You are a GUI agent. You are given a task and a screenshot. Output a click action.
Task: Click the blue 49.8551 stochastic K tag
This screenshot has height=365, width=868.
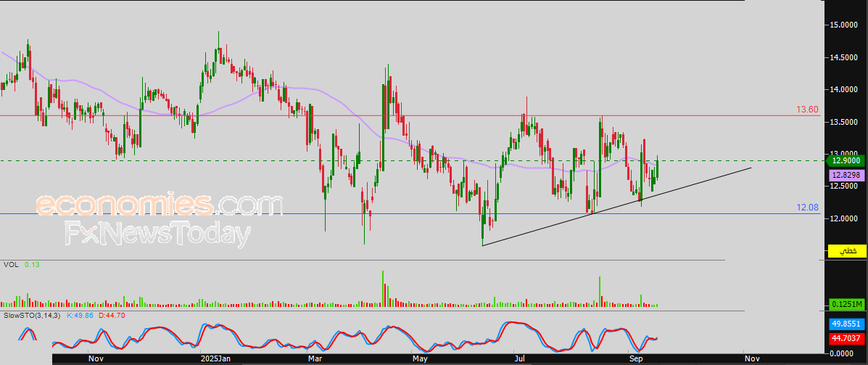click(846, 324)
